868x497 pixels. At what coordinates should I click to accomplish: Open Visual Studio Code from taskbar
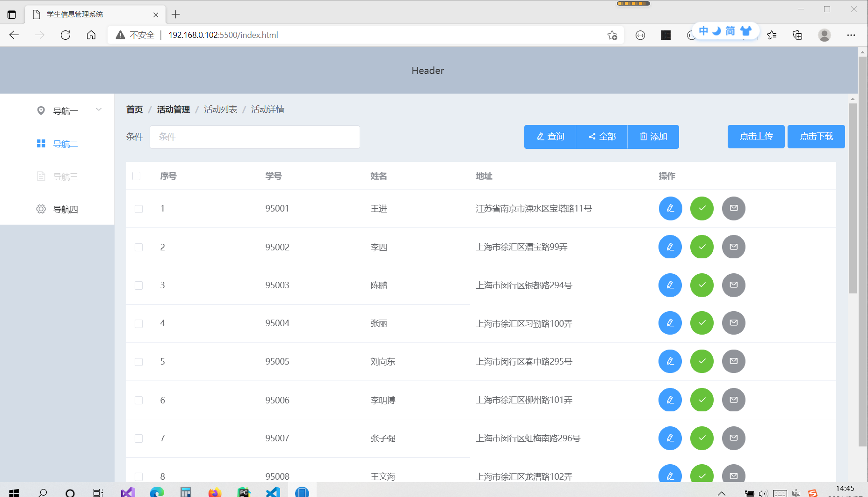pyautogui.click(x=273, y=492)
